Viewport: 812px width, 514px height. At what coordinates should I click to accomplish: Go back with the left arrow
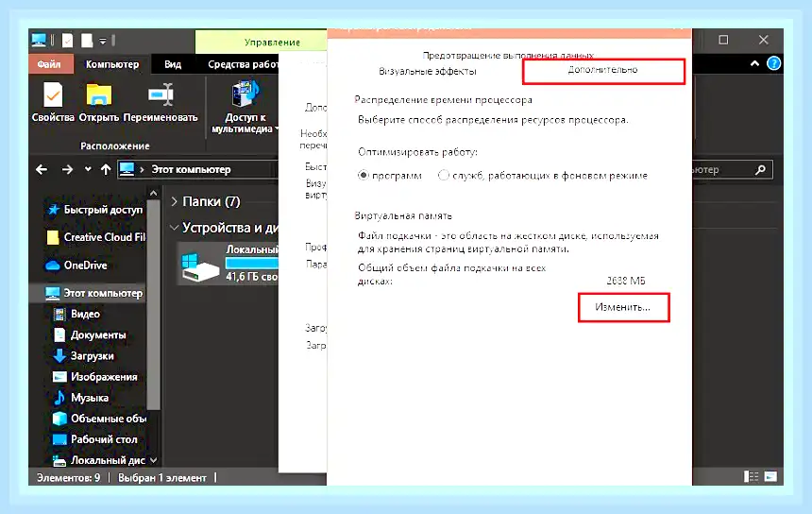coord(42,169)
